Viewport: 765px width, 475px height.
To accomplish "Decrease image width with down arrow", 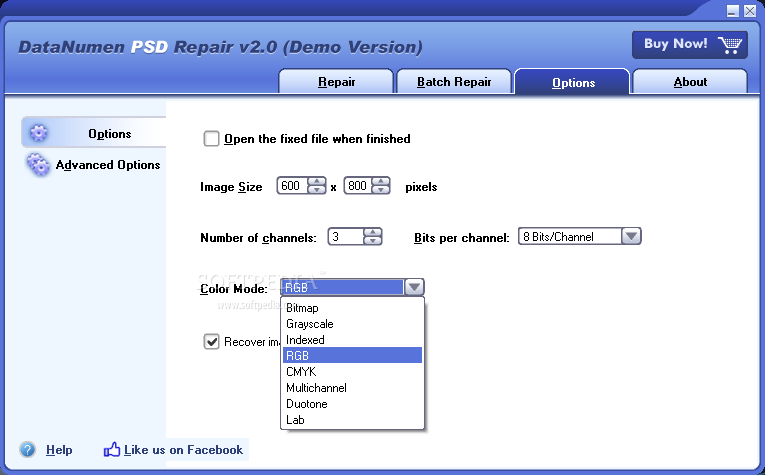I will point(317,190).
